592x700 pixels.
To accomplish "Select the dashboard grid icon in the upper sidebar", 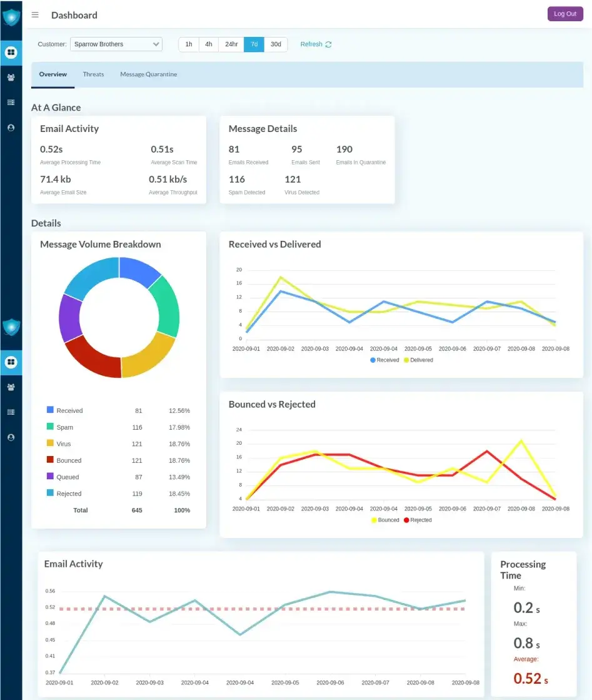I will click(x=11, y=53).
